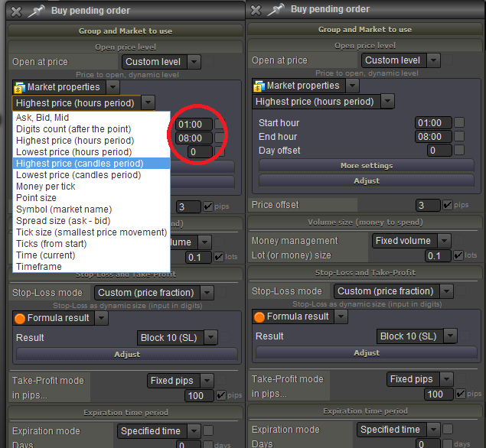Close the left Buy pending order panel
The width and height of the screenshot is (486, 448).
[x=14, y=11]
